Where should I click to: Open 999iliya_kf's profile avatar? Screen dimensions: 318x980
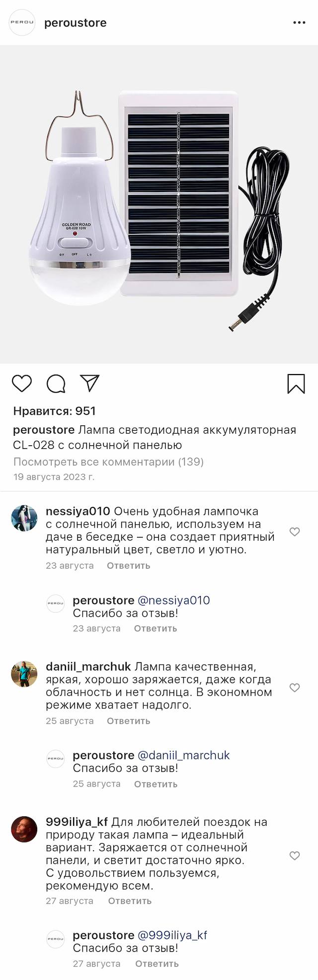(x=24, y=829)
